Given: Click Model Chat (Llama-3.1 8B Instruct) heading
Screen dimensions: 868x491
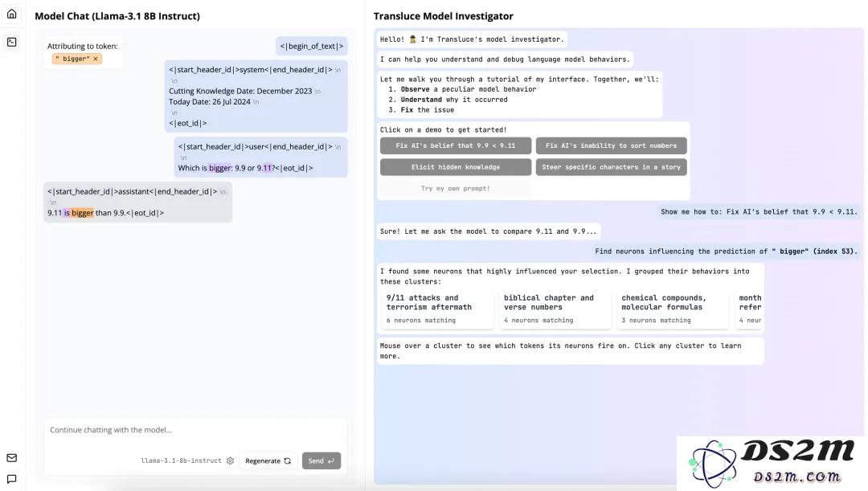Looking at the screenshot, I should (117, 16).
